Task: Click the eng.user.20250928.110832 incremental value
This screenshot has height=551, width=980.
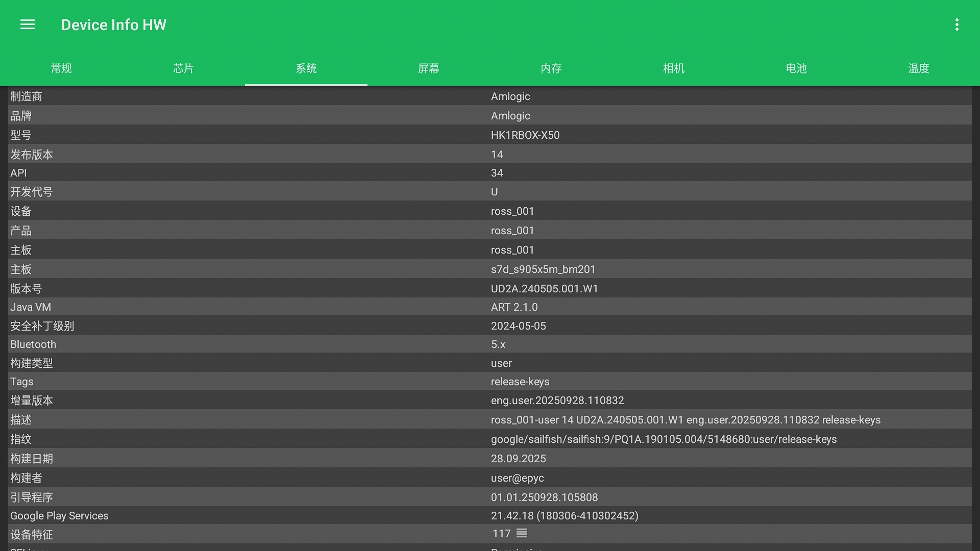Action: click(557, 400)
